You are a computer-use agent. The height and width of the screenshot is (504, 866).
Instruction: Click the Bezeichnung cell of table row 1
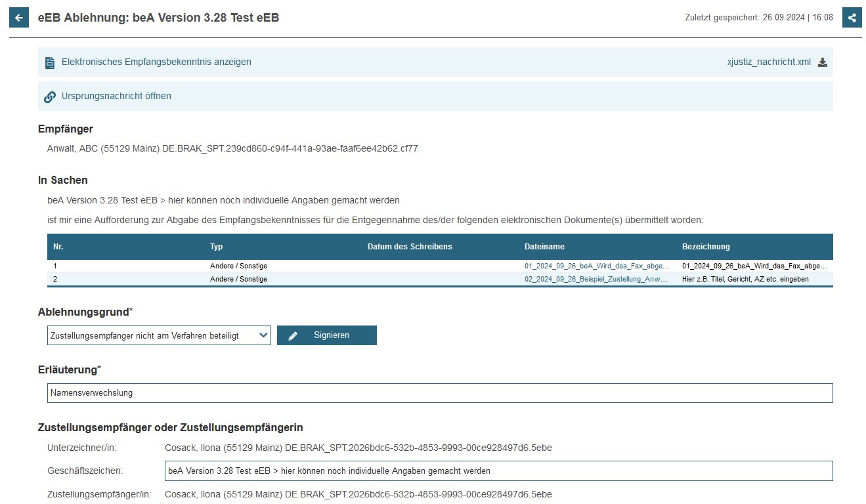coord(754,266)
